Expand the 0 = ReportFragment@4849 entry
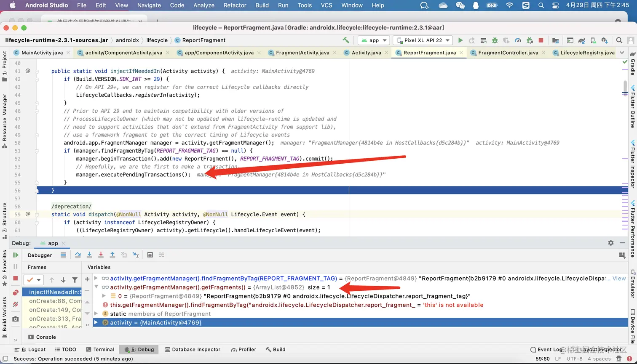This screenshot has width=637, height=364. coord(104,296)
